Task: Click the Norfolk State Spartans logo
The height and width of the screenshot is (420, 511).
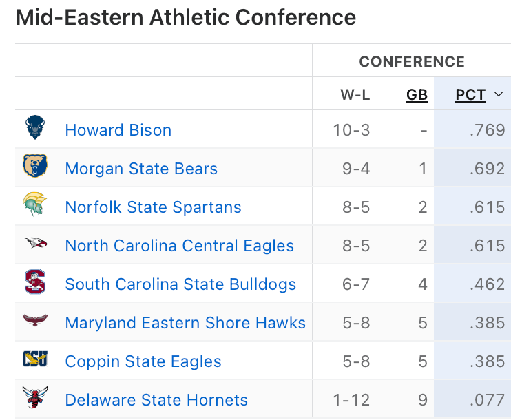Action: (34, 206)
